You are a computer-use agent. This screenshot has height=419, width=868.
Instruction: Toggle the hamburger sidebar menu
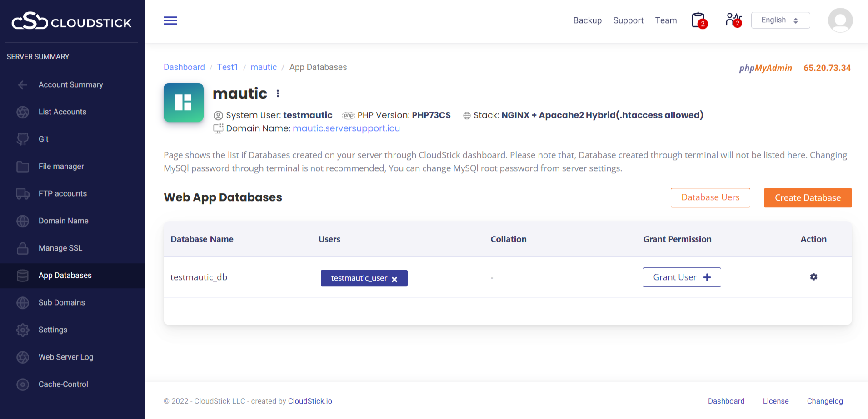(x=170, y=20)
